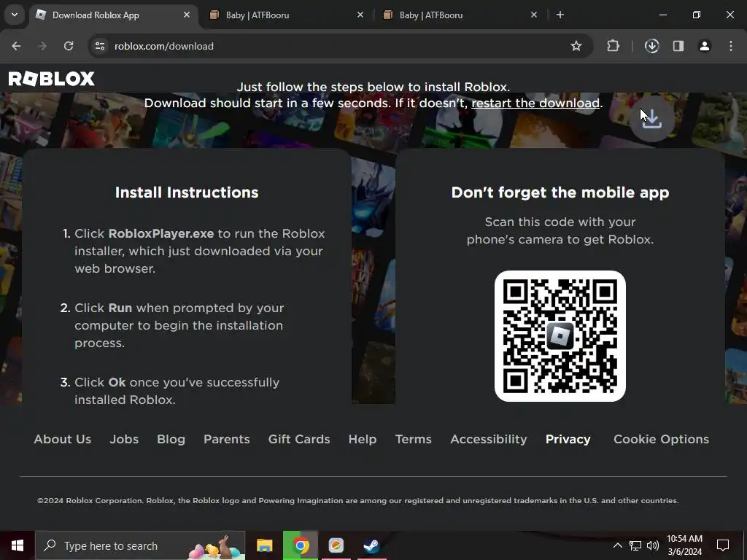This screenshot has width=747, height=560.
Task: Click the Don't forget the mobile app heading
Action: tap(560, 192)
